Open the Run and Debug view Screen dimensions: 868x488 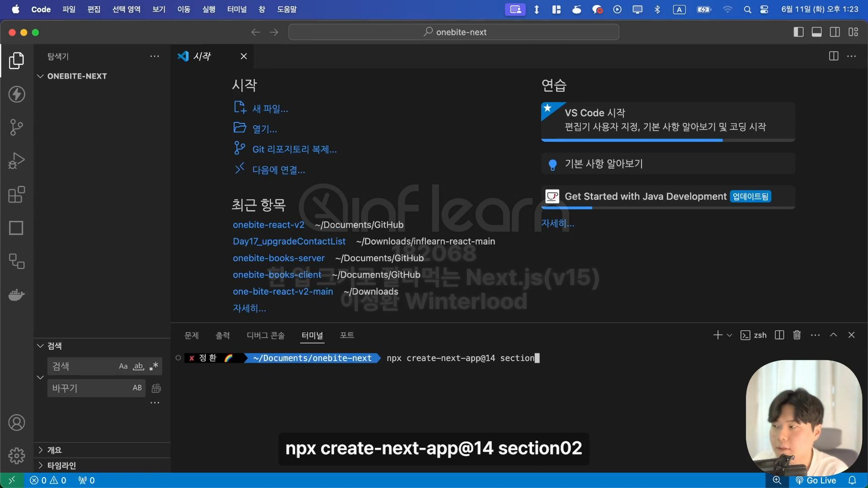click(x=16, y=160)
